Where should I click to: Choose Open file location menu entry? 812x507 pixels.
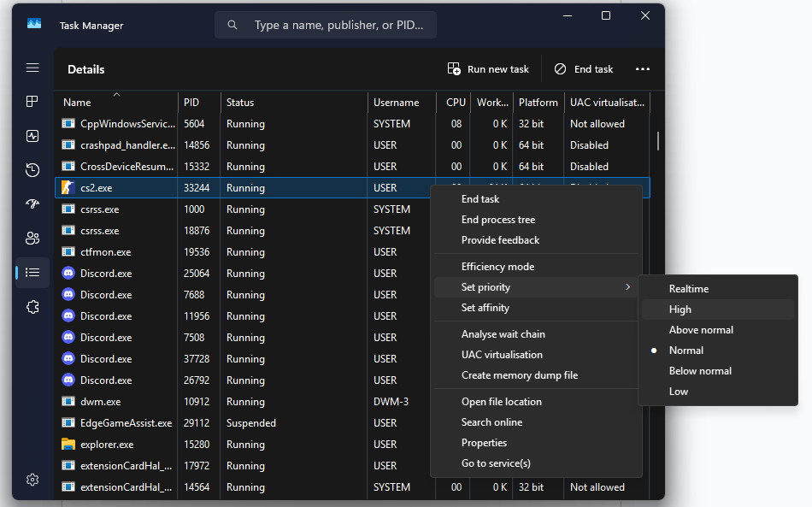coord(502,402)
